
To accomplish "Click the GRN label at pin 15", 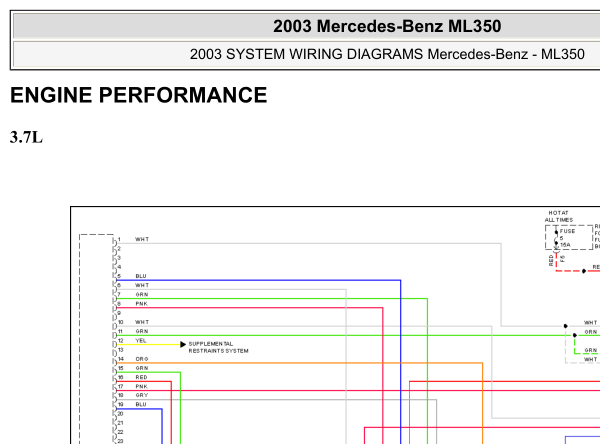I will 142,368.
